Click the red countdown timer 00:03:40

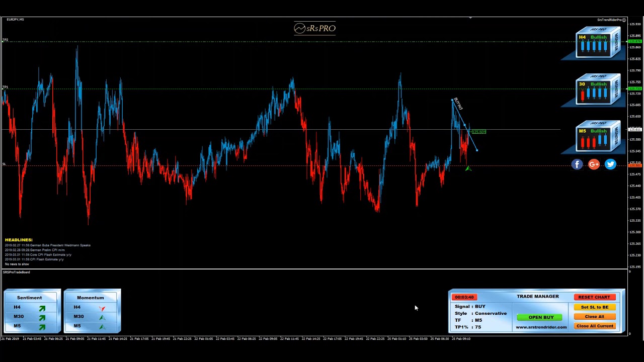(x=464, y=297)
